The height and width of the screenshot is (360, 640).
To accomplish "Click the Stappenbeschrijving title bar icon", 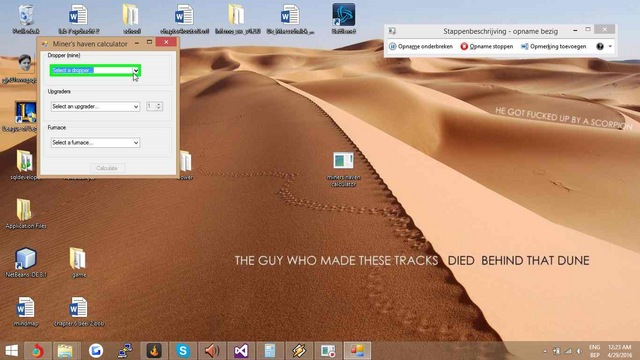I will (x=392, y=31).
